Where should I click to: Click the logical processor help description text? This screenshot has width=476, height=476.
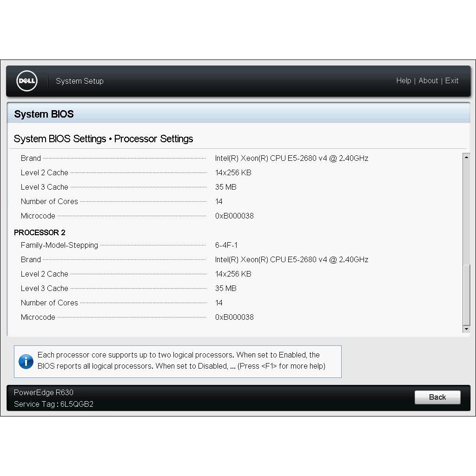tap(181, 361)
